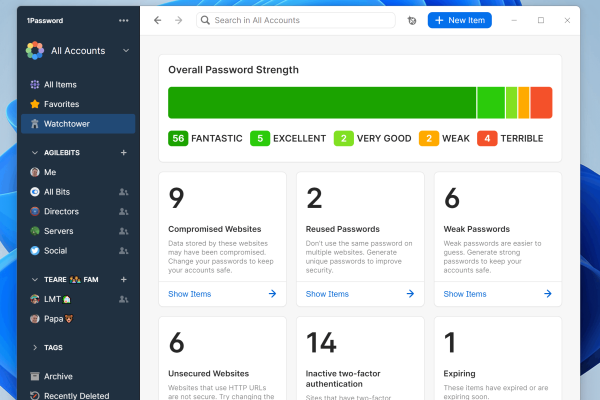Image resolution: width=600 pixels, height=400 pixels.
Task: Click arrow icon in Compromised Websites card
Action: [x=272, y=294]
